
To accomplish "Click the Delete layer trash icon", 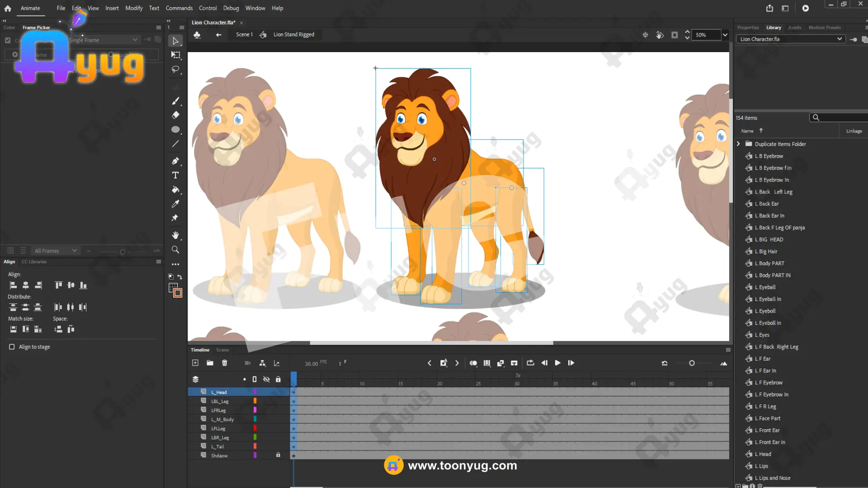I will (225, 363).
